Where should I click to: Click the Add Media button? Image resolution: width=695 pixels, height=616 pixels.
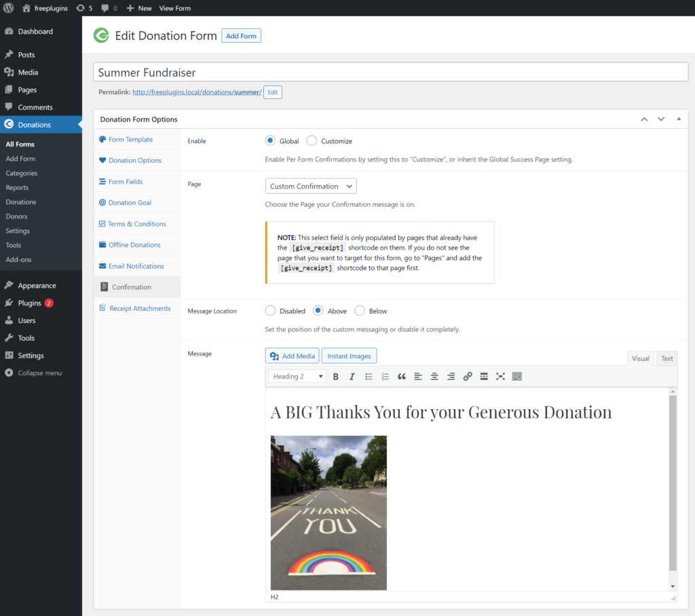(x=292, y=356)
